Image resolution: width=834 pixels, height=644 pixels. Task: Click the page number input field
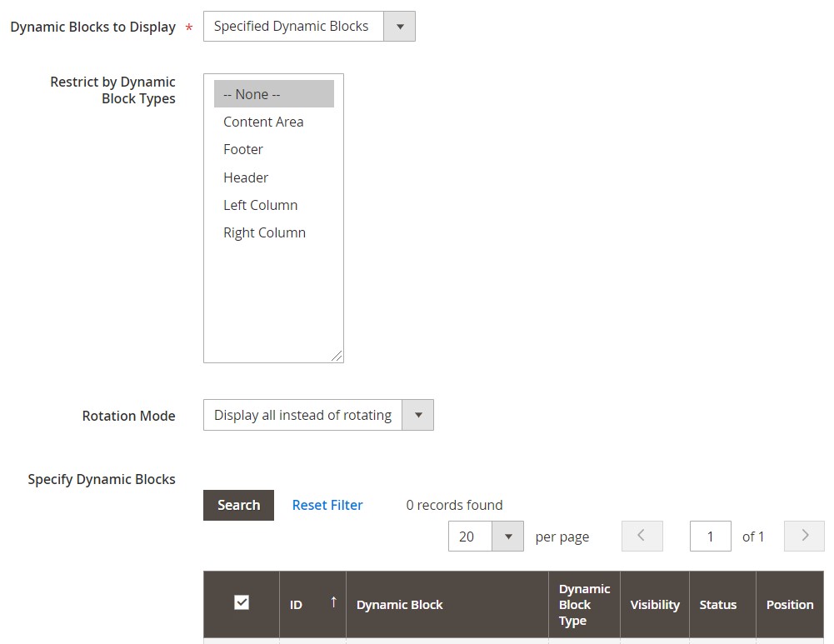[710, 537]
